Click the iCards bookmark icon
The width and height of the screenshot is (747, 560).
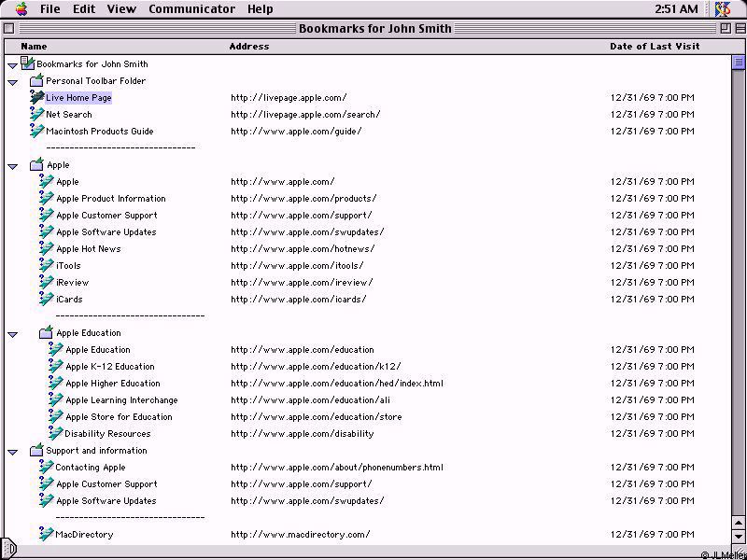pyautogui.click(x=46, y=299)
